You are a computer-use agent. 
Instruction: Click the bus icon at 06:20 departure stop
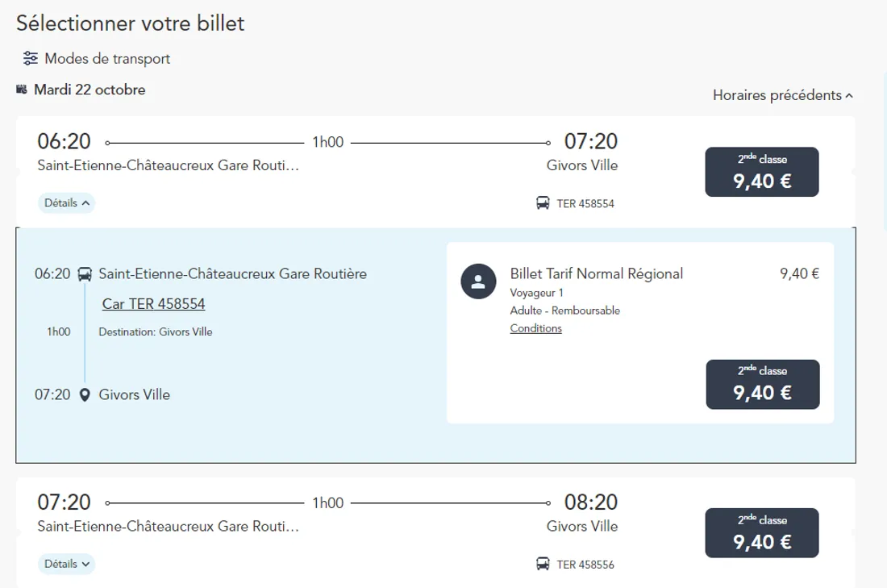click(85, 274)
